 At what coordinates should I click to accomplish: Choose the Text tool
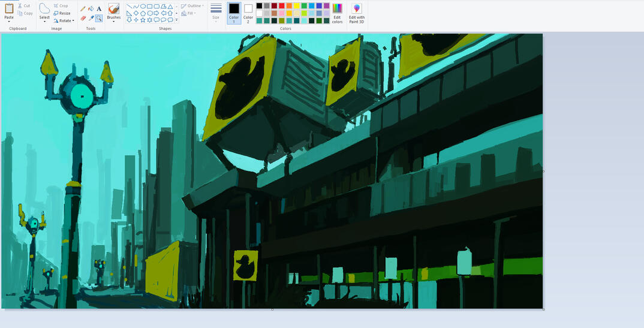99,9
